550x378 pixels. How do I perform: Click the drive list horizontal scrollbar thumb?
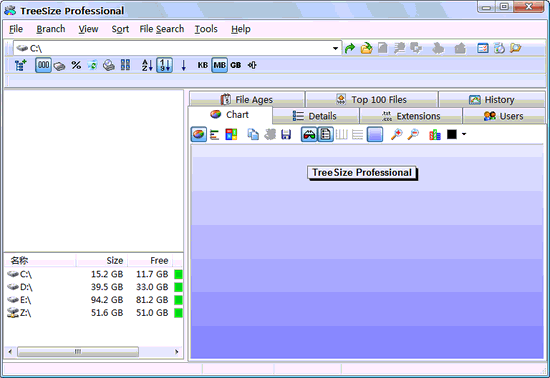click(x=78, y=351)
